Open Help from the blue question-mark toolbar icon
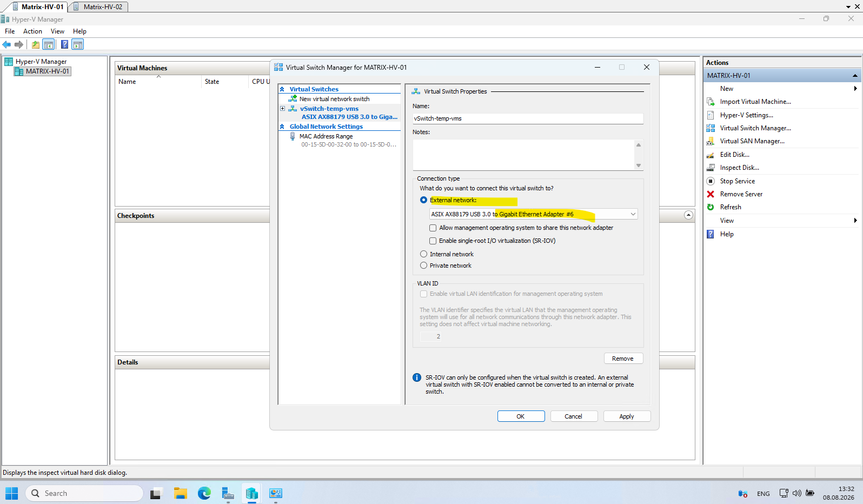This screenshot has height=504, width=863. click(65, 44)
